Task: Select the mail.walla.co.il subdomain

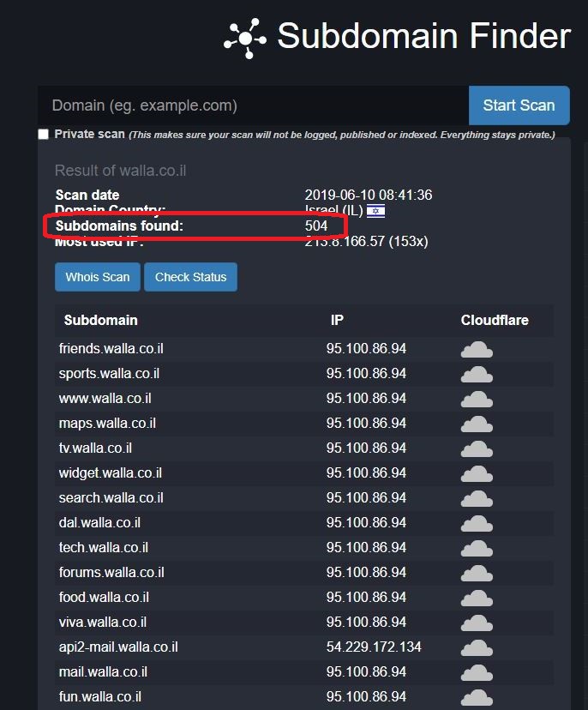Action: click(x=103, y=672)
